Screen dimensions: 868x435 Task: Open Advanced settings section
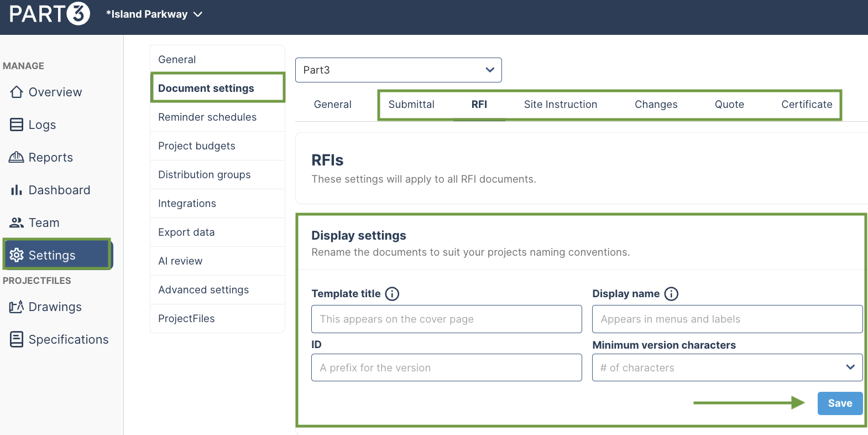click(x=217, y=290)
